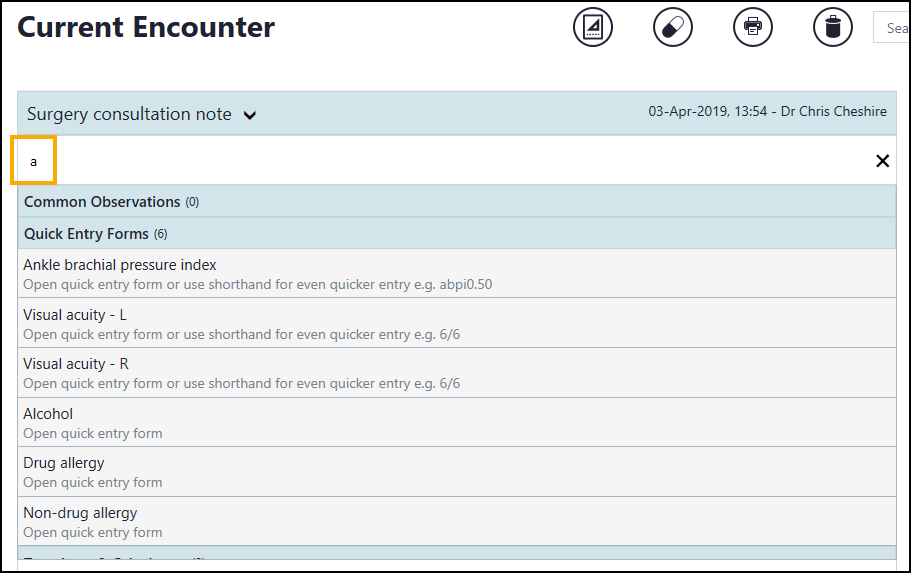This screenshot has height=573, width=911.
Task: Click the partially visible section header at bottom
Action: (456, 555)
